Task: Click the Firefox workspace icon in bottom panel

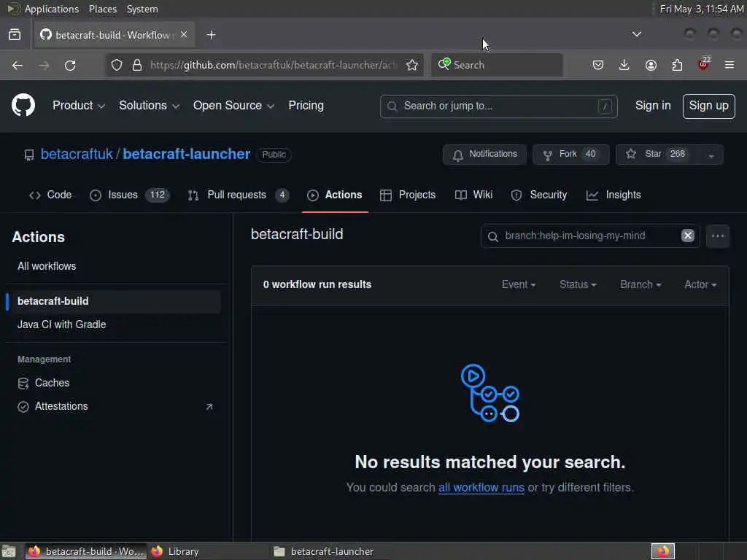Action: tap(662, 551)
